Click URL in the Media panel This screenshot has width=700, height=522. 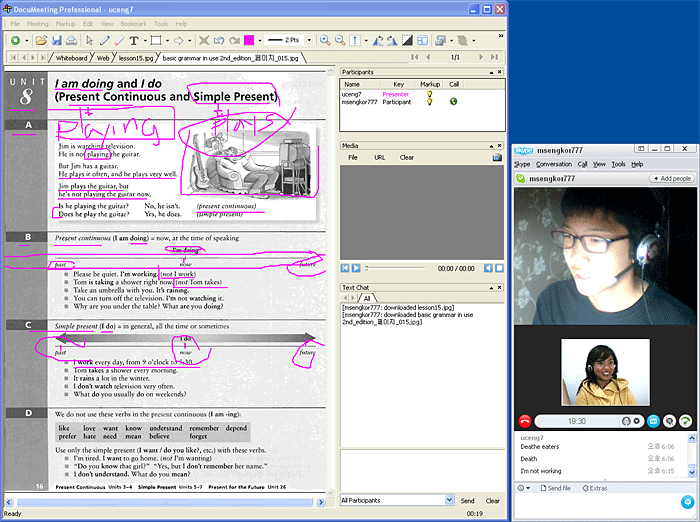379,157
